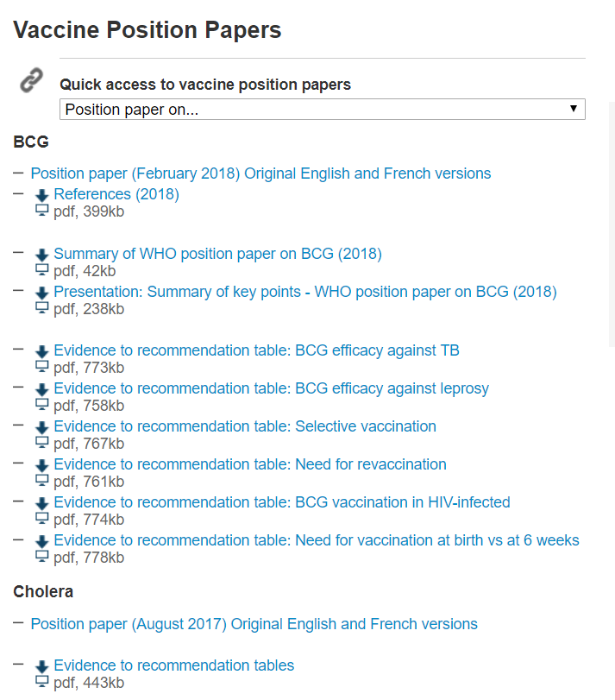Click download icon for BCG summary paper
Viewport: 615px width, 700px height.
41,254
